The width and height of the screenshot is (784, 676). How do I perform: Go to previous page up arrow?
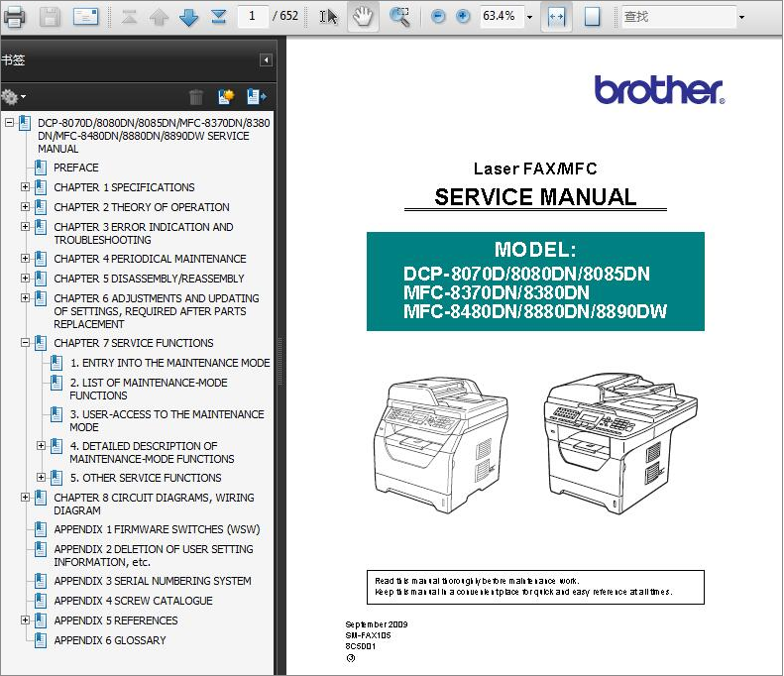pyautogui.click(x=159, y=17)
